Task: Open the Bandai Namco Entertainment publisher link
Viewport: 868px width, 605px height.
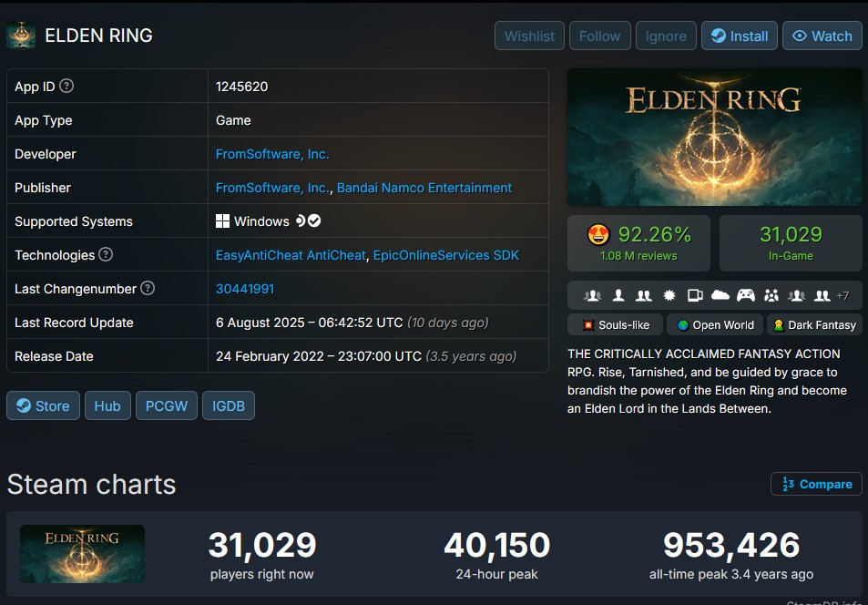Action: [x=424, y=188]
